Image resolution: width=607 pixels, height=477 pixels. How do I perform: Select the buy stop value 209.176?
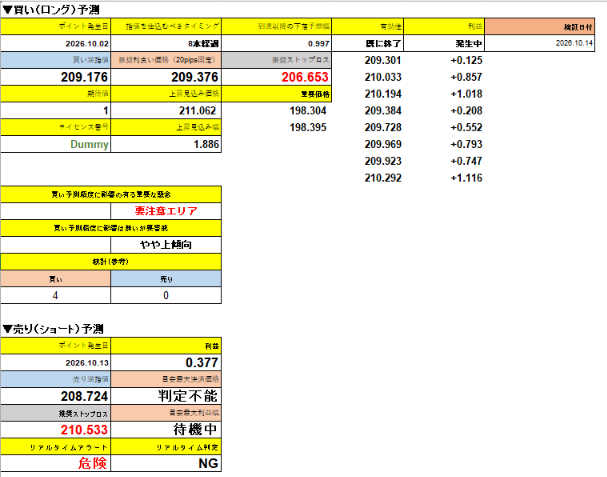(56, 77)
